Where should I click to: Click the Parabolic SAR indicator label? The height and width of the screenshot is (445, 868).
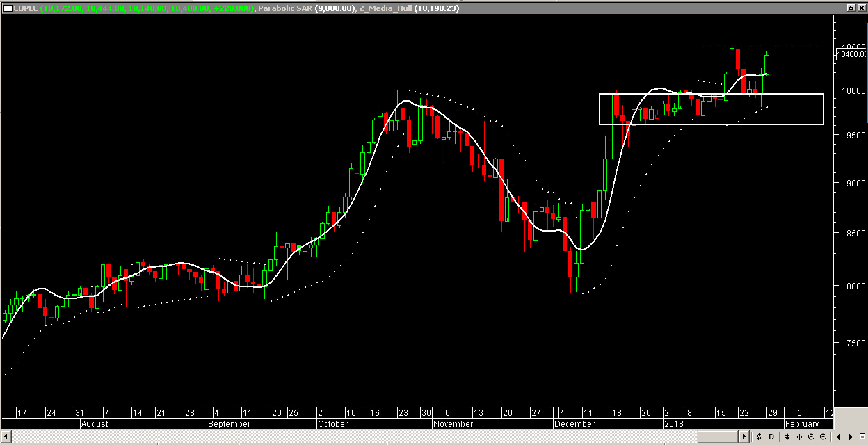point(285,8)
